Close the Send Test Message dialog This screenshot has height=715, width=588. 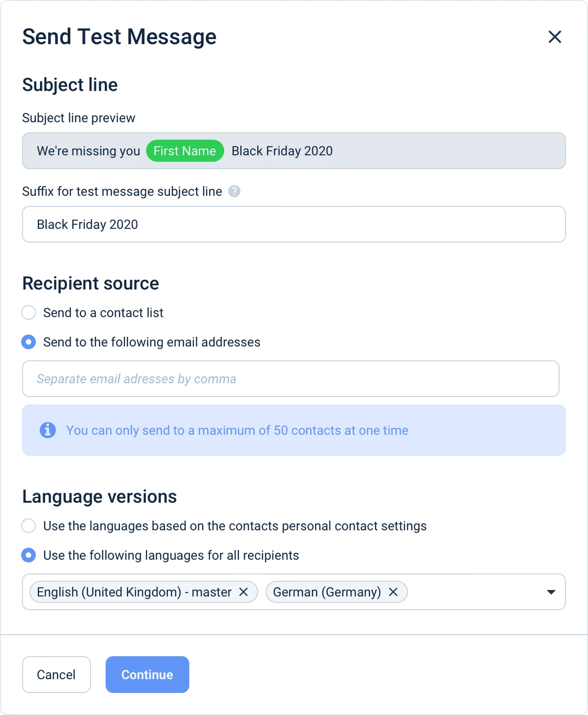click(554, 37)
